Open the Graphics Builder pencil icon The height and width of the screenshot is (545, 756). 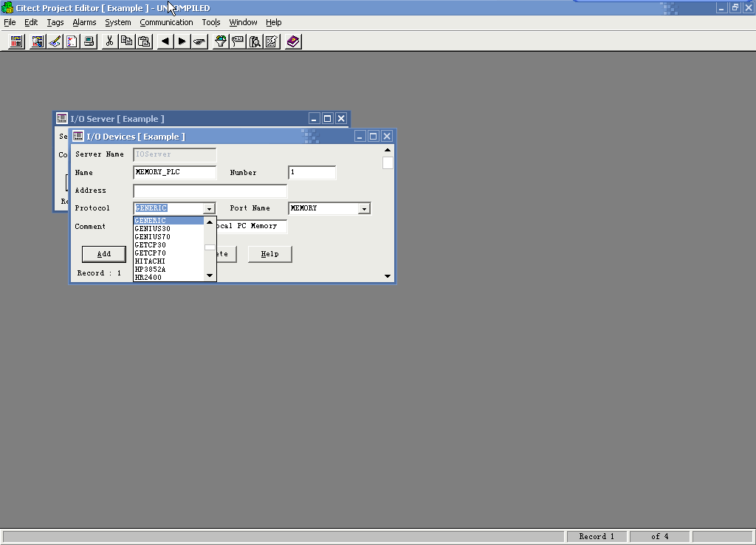click(55, 41)
